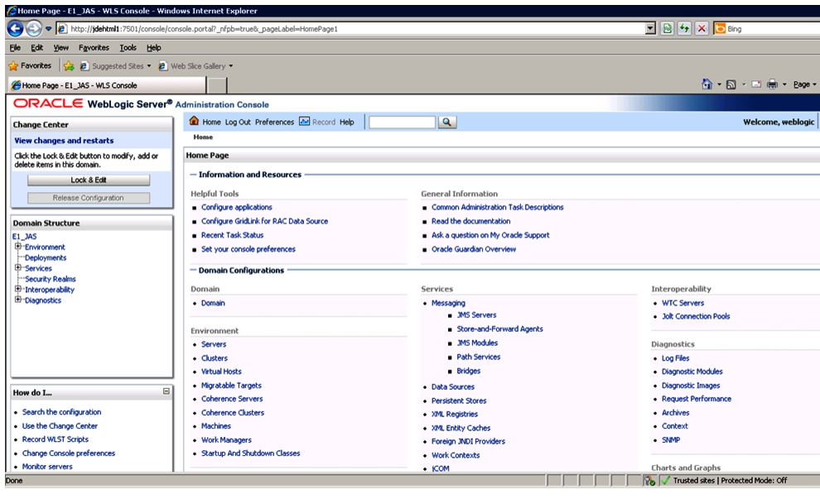Image resolution: width=820 pixels, height=504 pixels.
Task: Click the Trusted sites | Protected Mode: Off status text
Action: tap(730, 481)
